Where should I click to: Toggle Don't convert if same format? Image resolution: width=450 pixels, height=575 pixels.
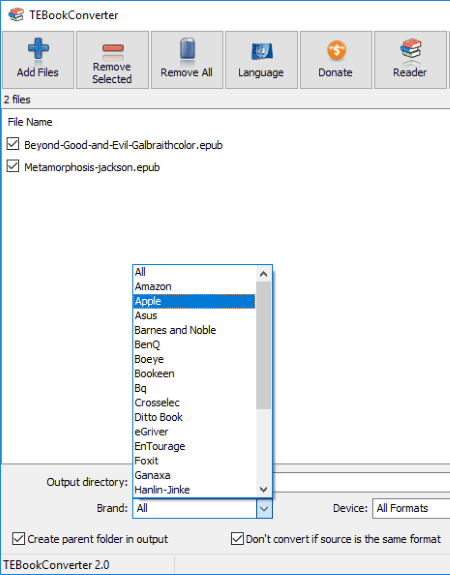[x=237, y=539]
